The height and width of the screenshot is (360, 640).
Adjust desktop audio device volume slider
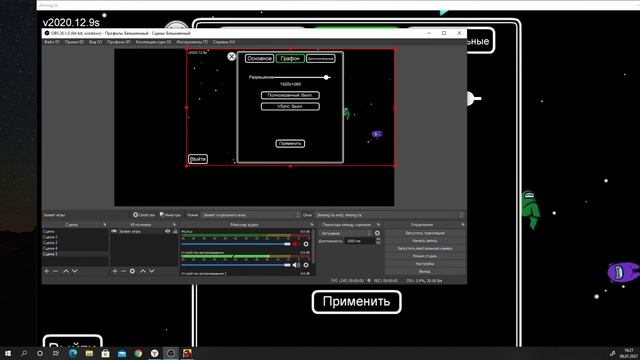[236, 265]
